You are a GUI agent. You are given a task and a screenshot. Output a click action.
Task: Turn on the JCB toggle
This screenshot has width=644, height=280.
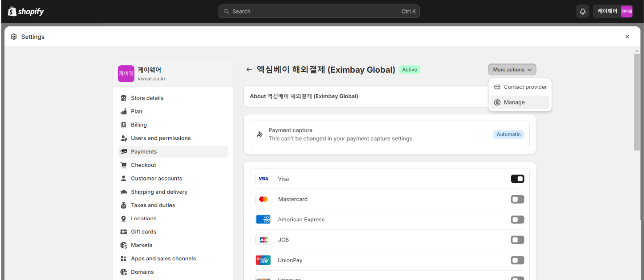(517, 240)
